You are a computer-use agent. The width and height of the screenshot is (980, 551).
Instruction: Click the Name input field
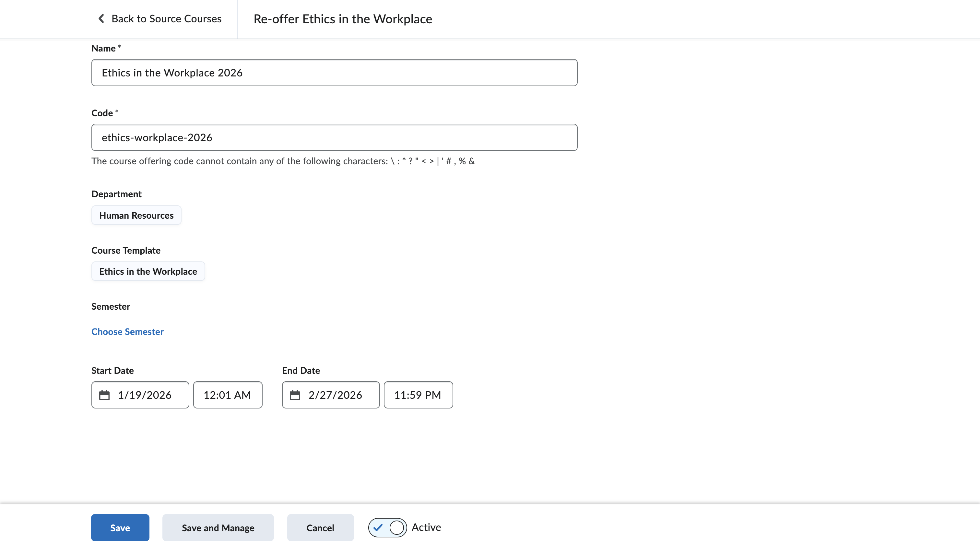pos(335,73)
